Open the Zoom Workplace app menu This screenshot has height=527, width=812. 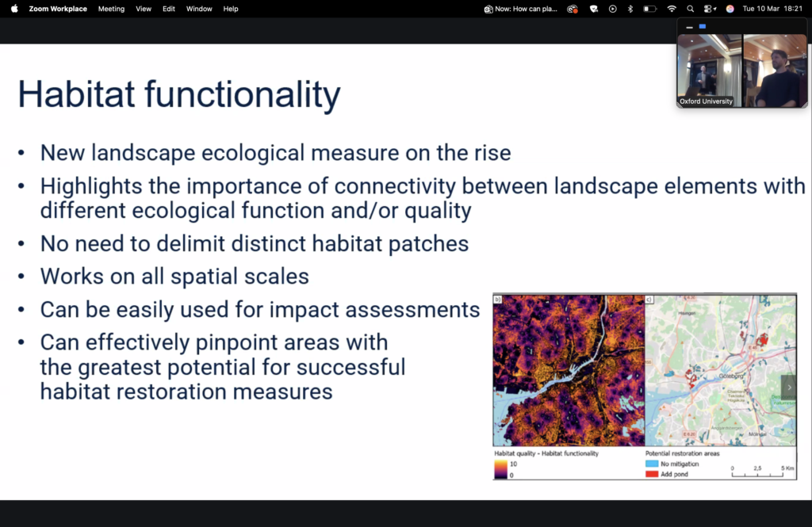click(58, 9)
